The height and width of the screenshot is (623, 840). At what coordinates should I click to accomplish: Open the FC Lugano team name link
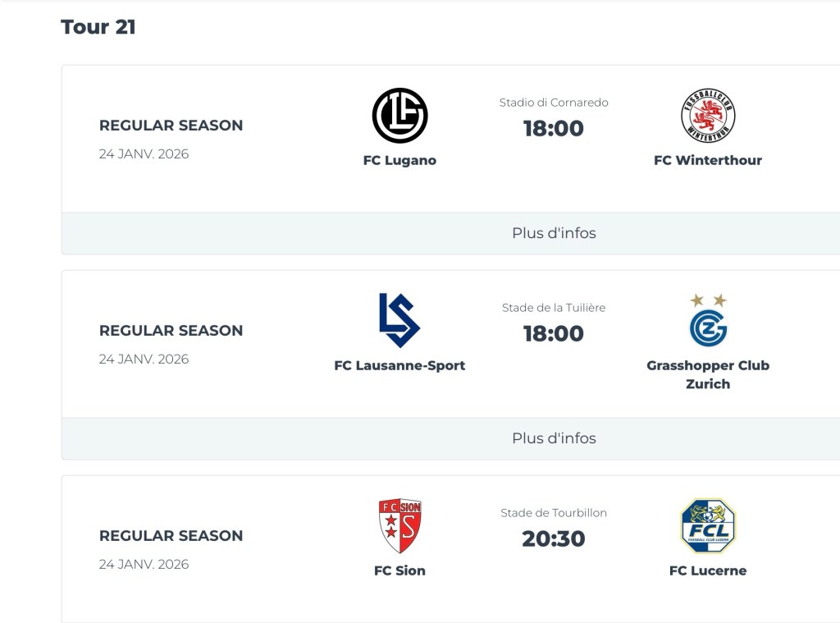pyautogui.click(x=399, y=161)
